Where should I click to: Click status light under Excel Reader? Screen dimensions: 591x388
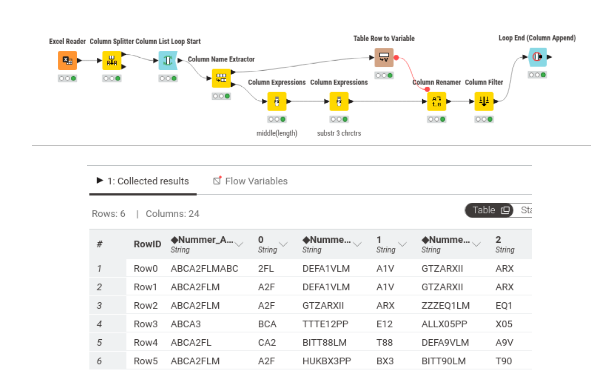click(x=67, y=78)
